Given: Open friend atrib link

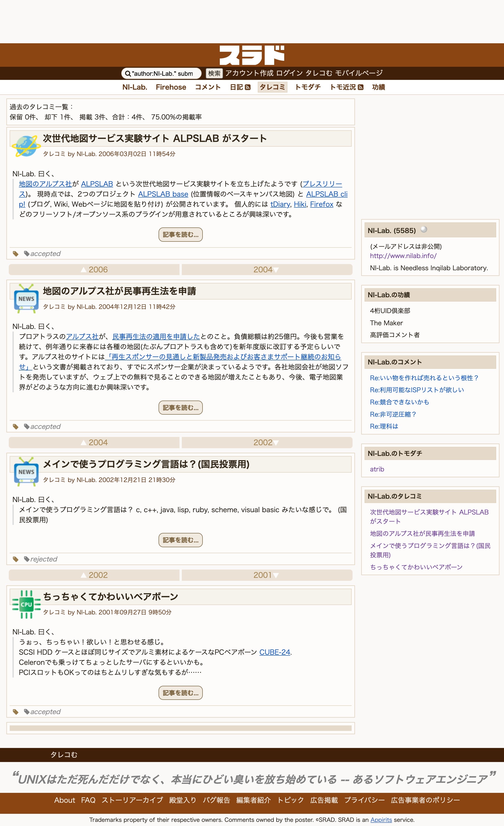Looking at the screenshot, I should pyautogui.click(x=377, y=469).
